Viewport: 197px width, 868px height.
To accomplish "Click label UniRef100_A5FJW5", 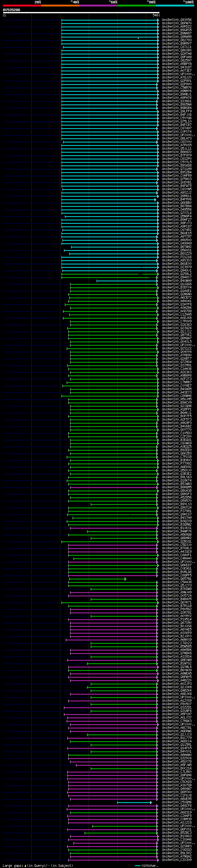I will (177, 765).
